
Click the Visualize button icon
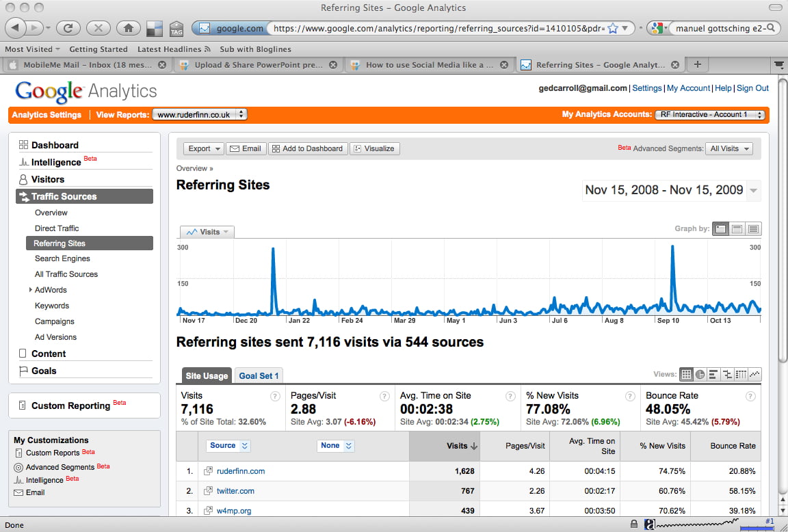(374, 148)
